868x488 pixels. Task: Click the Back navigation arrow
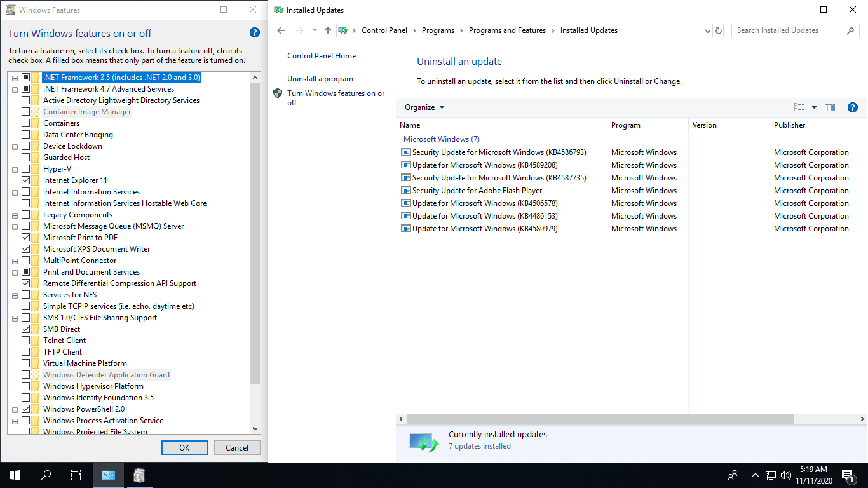coord(281,30)
